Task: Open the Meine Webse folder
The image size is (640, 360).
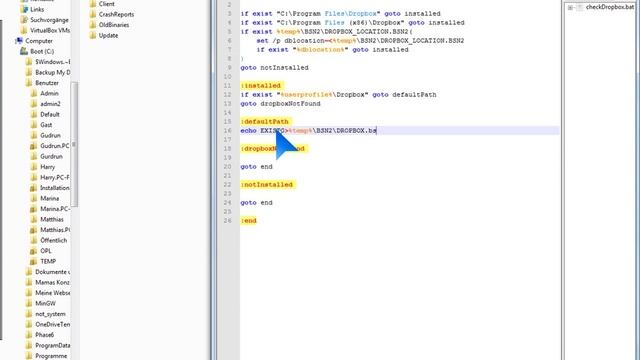Action: [x=53, y=293]
